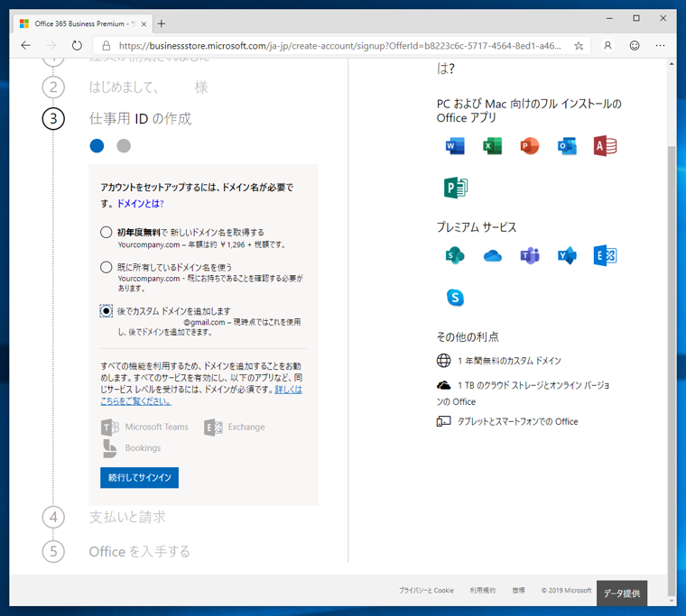Click the tablet and smartphone icon
Image resolution: width=686 pixels, height=616 pixels.
tap(443, 421)
